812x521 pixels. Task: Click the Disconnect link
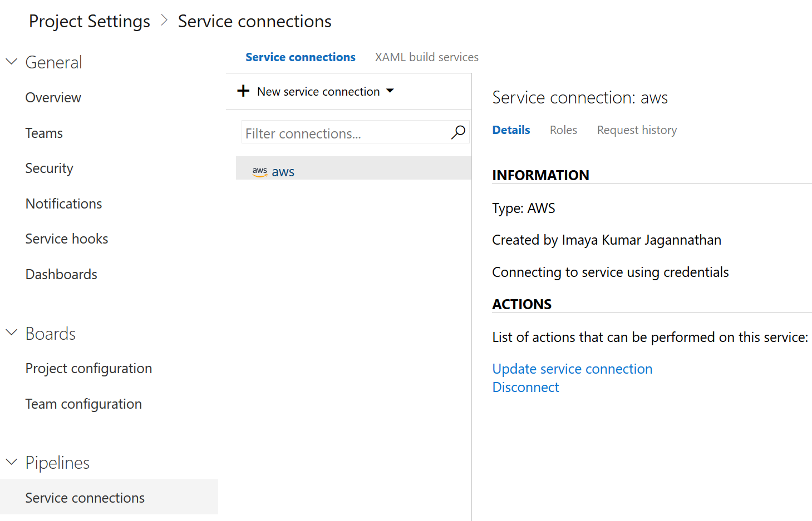(x=525, y=388)
